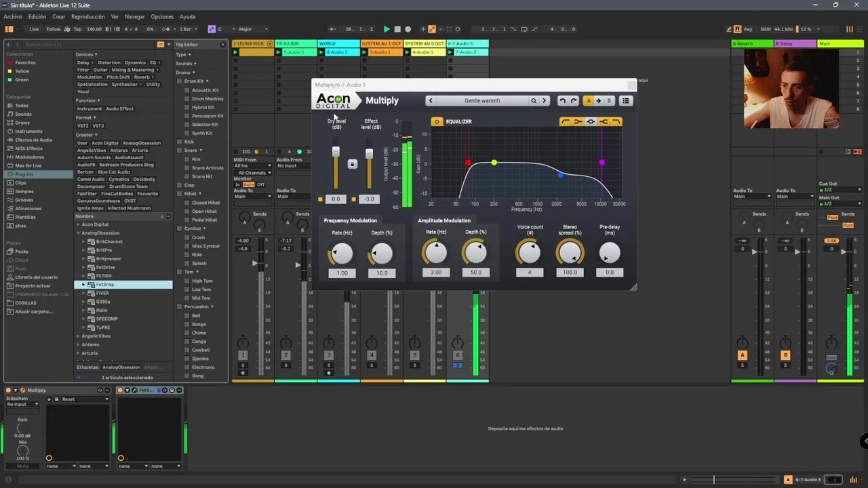
Task: Select the low-cut filter shape button
Action: (566, 122)
